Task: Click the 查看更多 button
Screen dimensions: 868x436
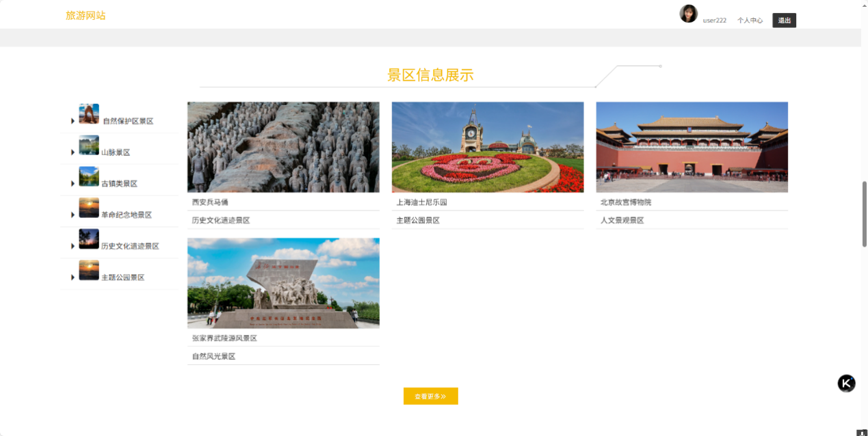Action: [430, 396]
